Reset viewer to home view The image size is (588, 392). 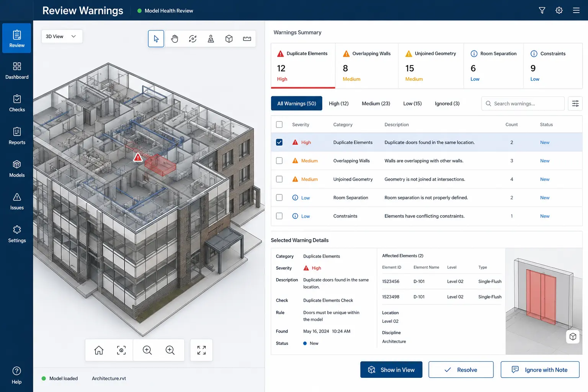click(99, 350)
